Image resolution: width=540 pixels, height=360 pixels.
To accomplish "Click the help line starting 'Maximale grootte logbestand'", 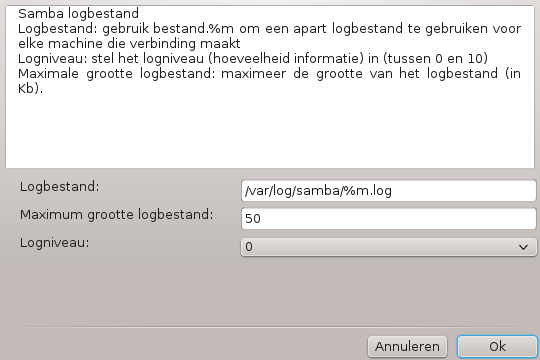I will point(269,73).
